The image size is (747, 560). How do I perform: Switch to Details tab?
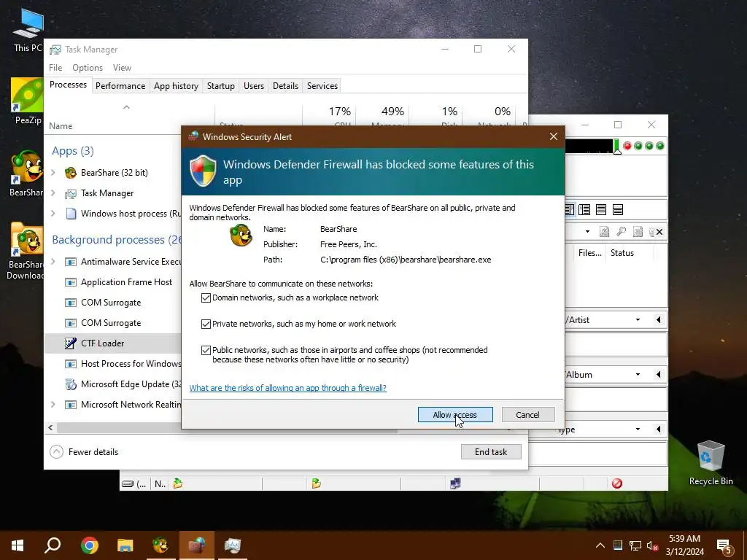point(285,86)
